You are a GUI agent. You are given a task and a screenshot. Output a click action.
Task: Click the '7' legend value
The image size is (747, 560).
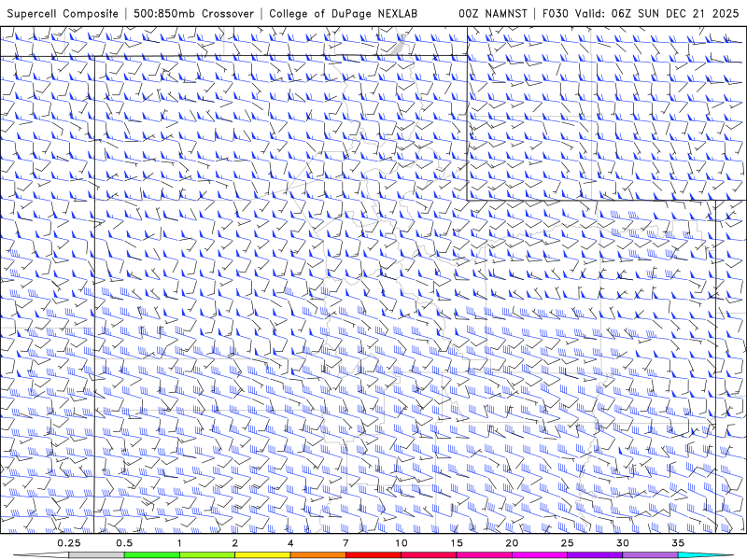pos(345,543)
